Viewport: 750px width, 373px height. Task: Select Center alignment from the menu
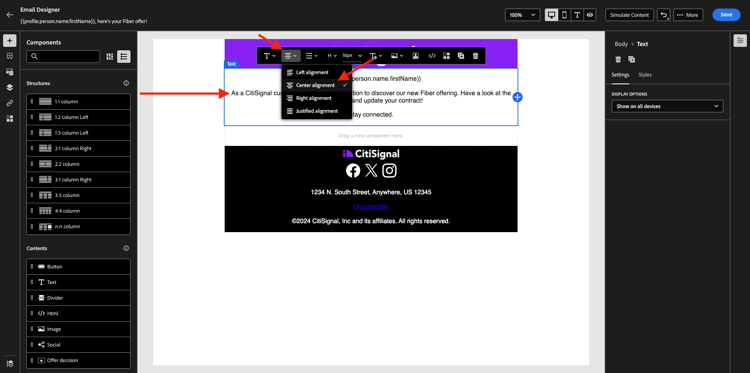(x=316, y=85)
